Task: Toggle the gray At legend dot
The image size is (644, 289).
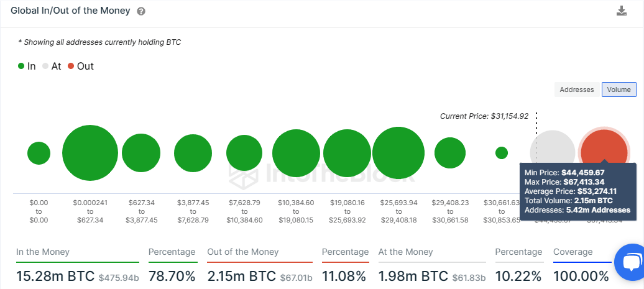Action: (x=45, y=66)
